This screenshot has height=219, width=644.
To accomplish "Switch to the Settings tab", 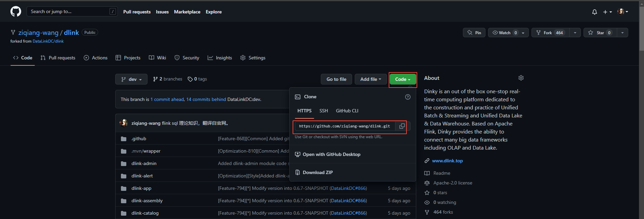I will (253, 58).
